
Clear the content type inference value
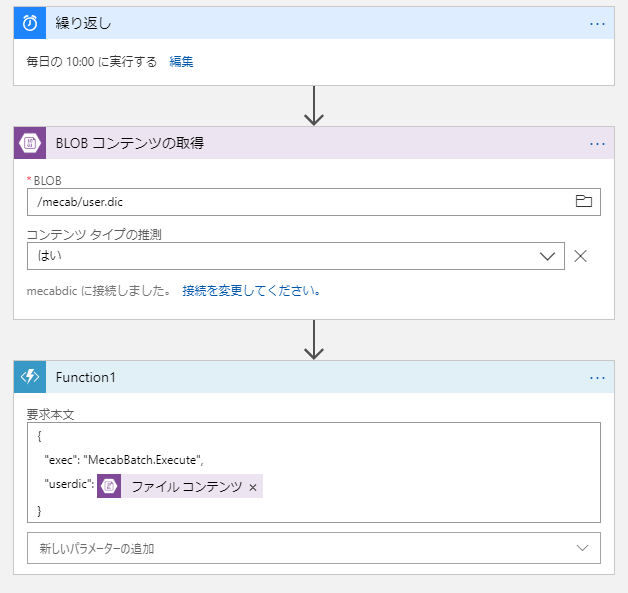tap(580, 255)
